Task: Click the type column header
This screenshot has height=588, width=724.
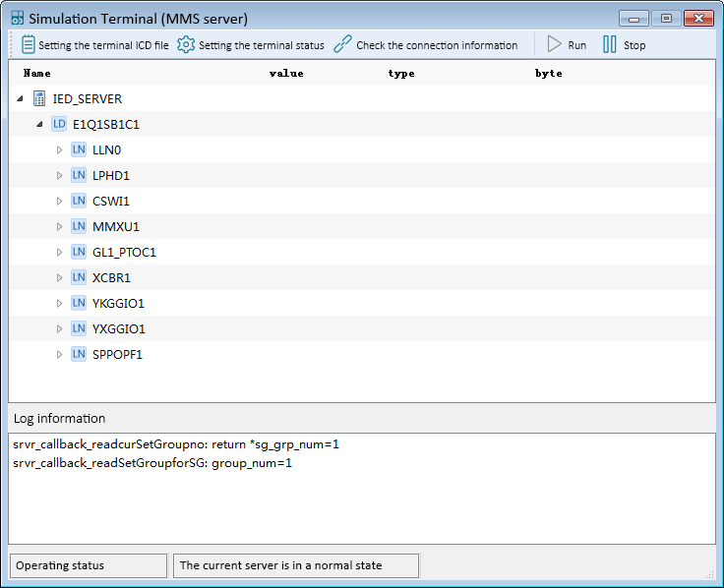Action: point(401,74)
